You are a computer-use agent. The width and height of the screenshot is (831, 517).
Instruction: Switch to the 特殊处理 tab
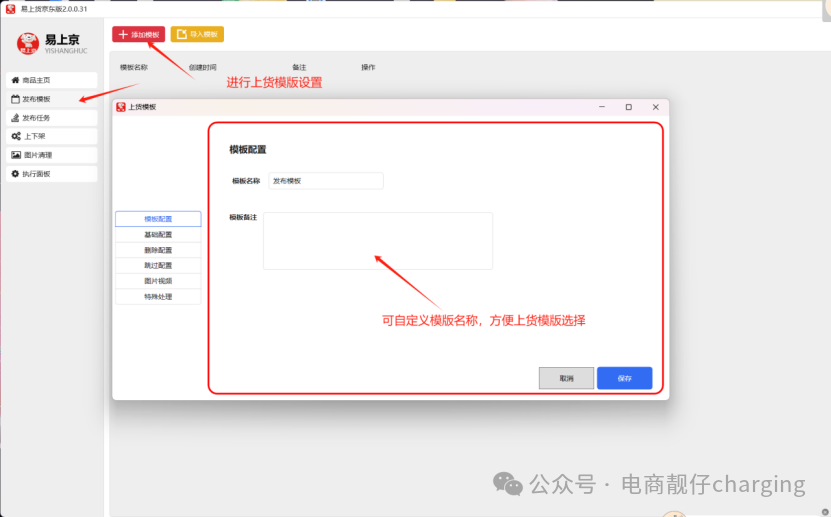pyautogui.click(x=158, y=297)
